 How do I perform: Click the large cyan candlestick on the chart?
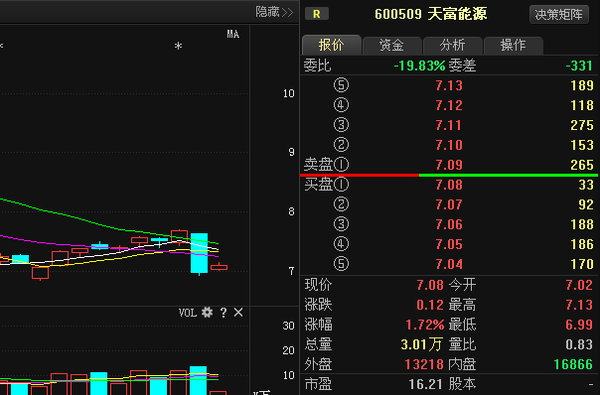pos(199,253)
